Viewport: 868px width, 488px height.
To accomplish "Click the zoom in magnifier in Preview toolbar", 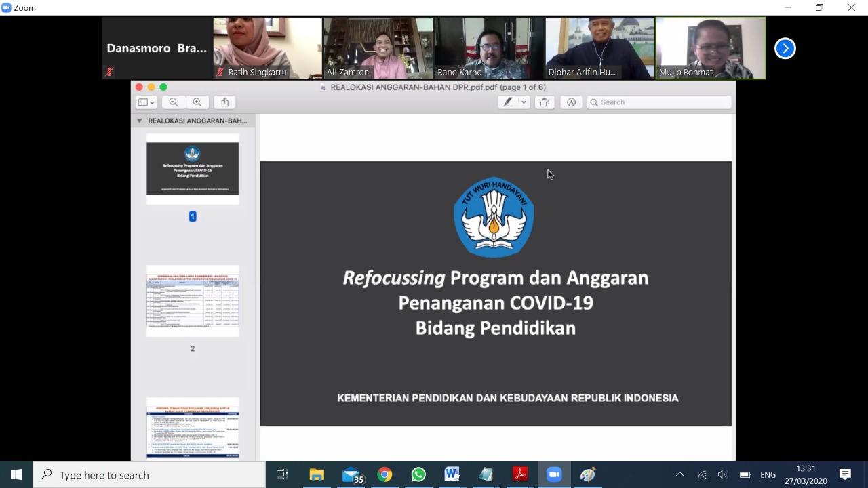I will pyautogui.click(x=197, y=102).
